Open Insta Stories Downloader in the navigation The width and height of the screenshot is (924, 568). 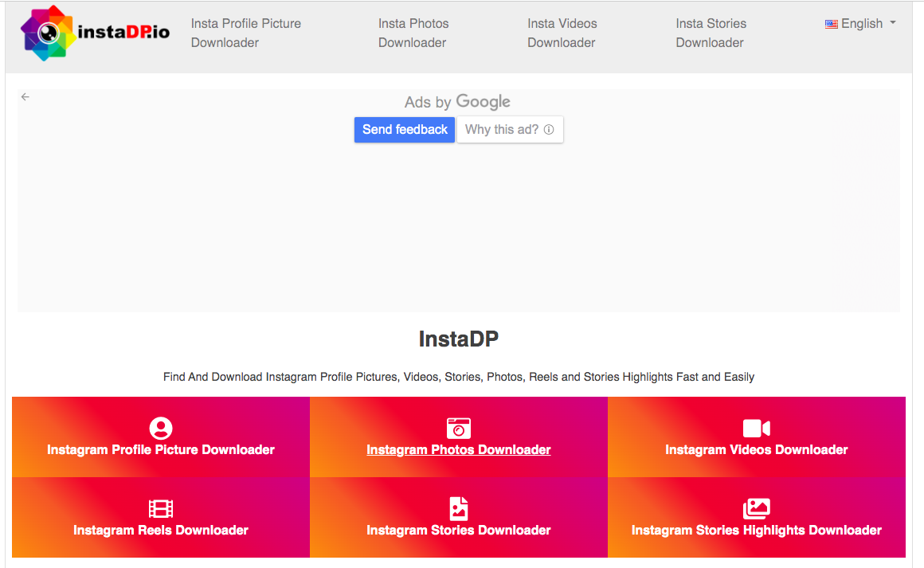point(711,33)
